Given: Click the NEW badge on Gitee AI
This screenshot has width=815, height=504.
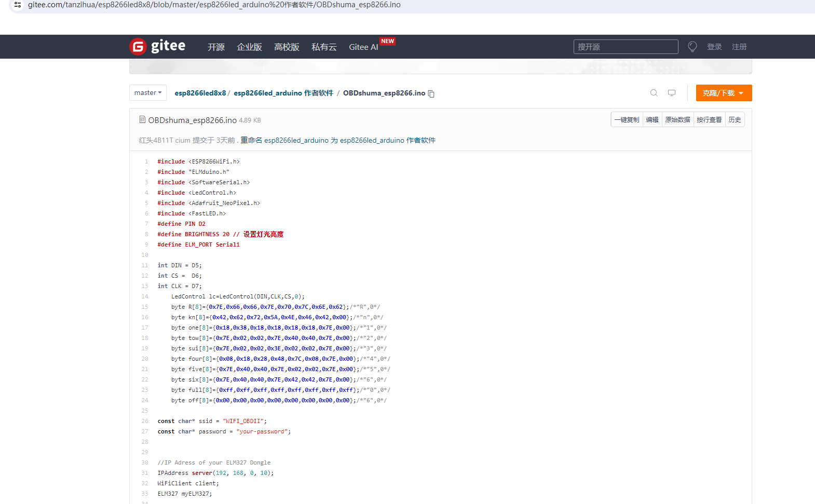Looking at the screenshot, I should pyautogui.click(x=387, y=41).
